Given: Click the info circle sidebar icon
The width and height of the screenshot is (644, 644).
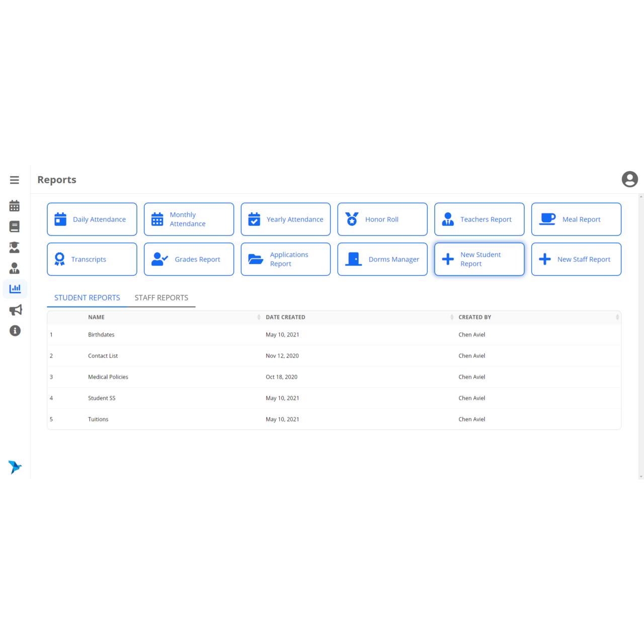Looking at the screenshot, I should pos(15,331).
